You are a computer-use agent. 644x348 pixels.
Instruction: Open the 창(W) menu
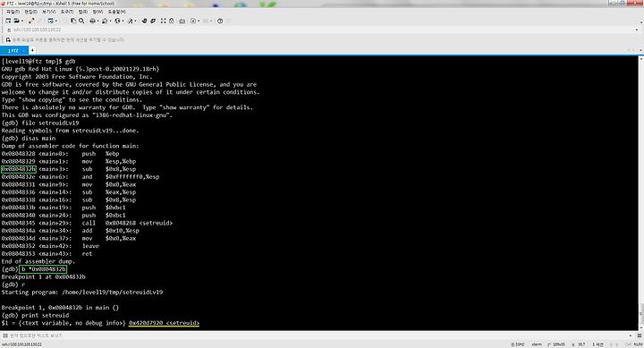point(97,12)
